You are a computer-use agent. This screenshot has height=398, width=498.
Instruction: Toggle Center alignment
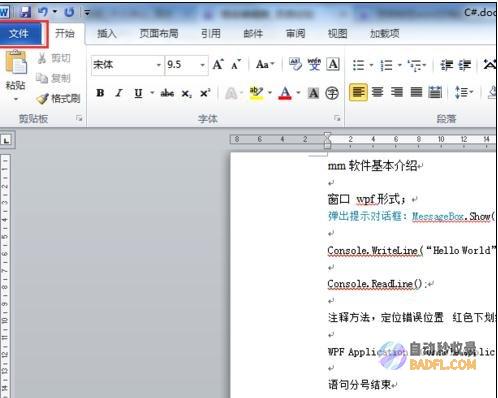(x=378, y=92)
